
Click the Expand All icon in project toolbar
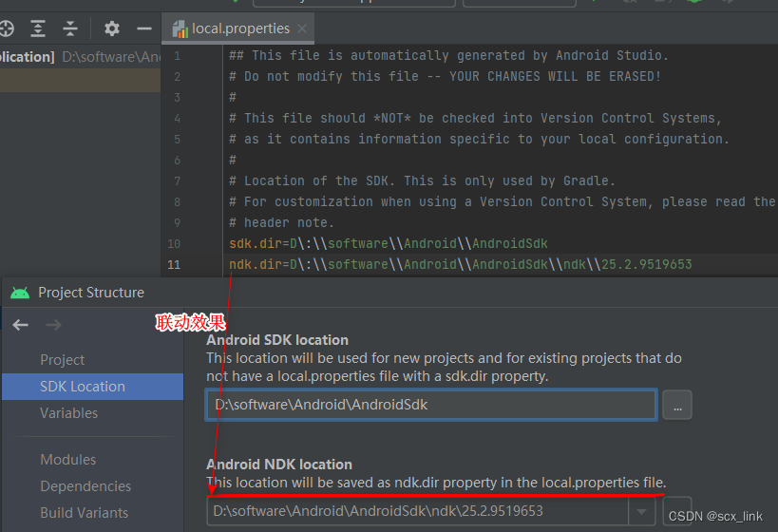pos(38,28)
